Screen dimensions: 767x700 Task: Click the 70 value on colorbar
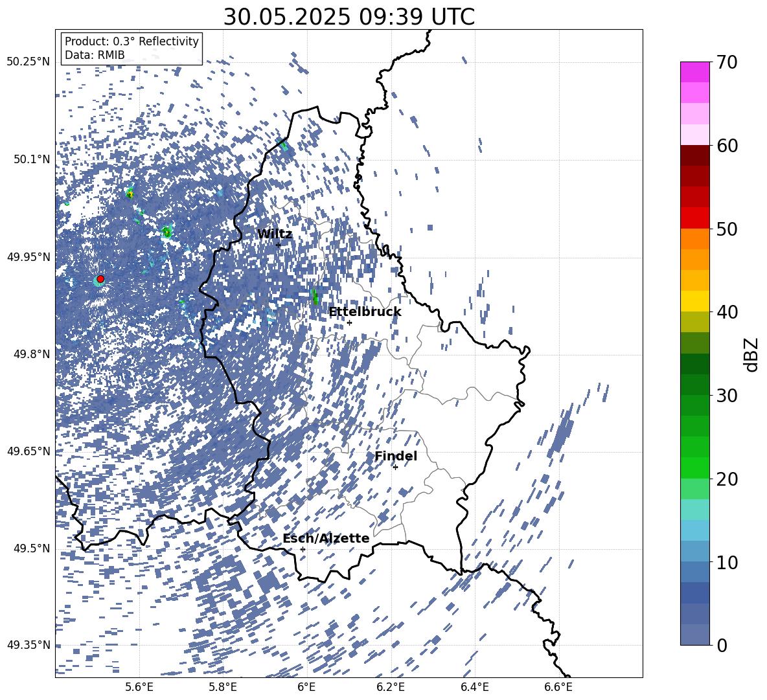tap(727, 62)
